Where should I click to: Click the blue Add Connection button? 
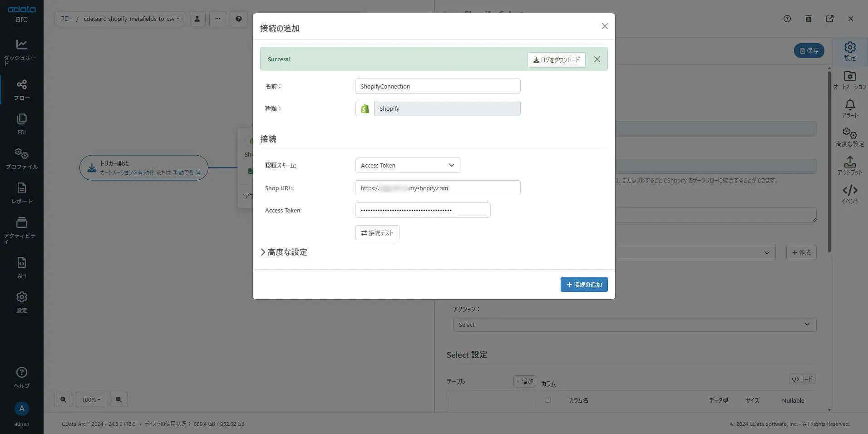click(x=584, y=285)
